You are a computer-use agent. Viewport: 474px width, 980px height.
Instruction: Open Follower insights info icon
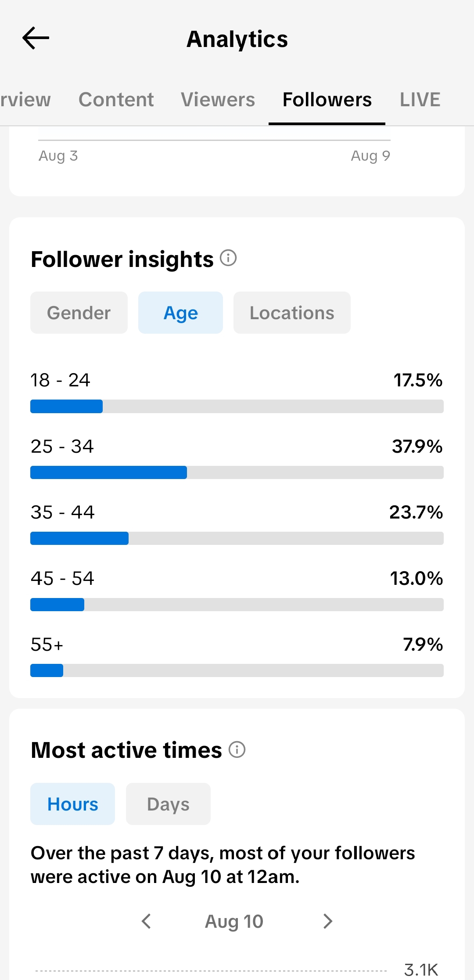coord(228,258)
